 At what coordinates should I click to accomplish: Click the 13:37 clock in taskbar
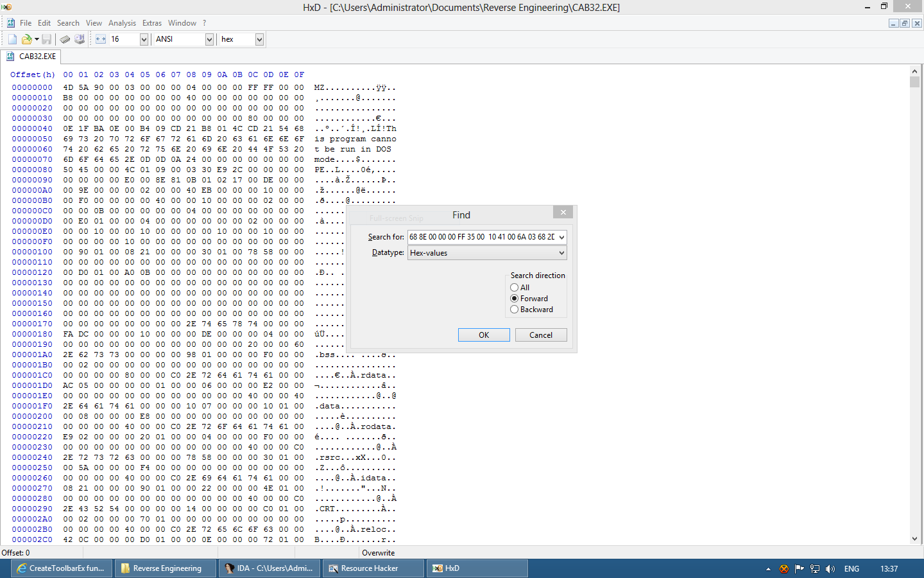889,569
